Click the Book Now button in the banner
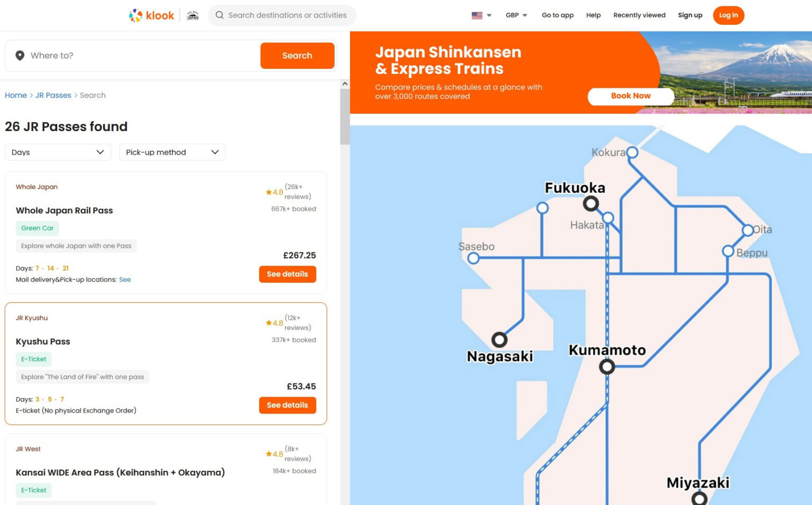 [630, 96]
